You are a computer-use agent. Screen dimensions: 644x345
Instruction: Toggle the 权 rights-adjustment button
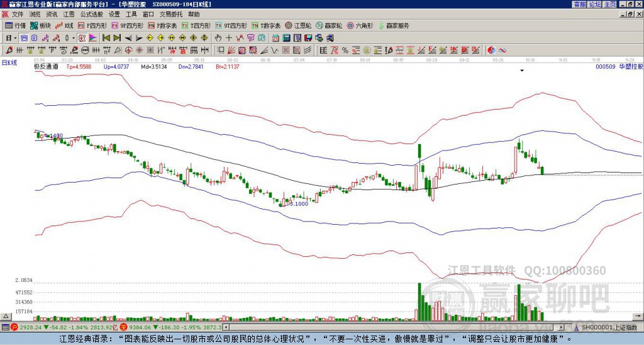pyautogui.click(x=82, y=38)
